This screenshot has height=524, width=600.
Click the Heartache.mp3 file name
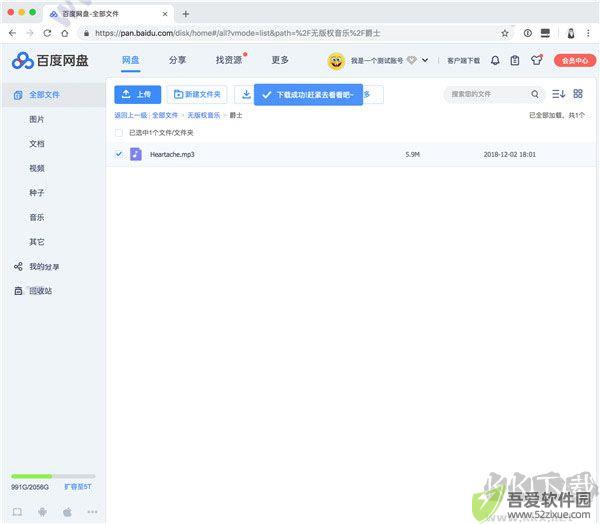pyautogui.click(x=172, y=154)
